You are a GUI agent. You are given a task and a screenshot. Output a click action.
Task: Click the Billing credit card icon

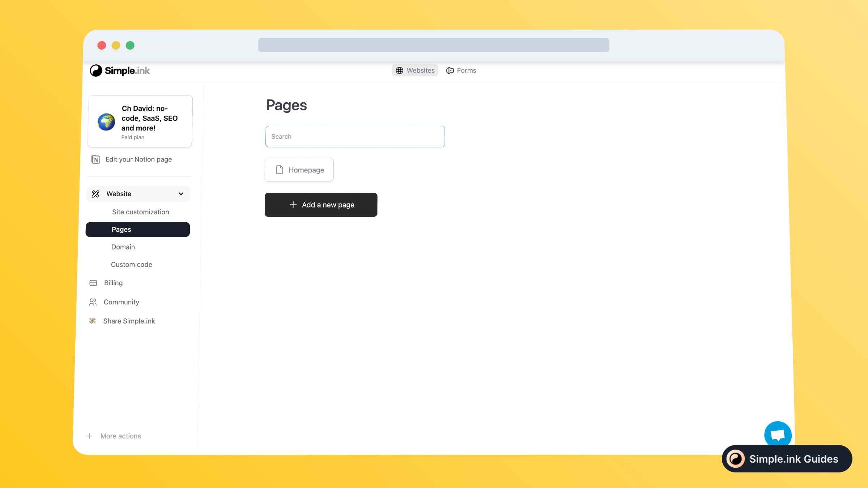93,282
